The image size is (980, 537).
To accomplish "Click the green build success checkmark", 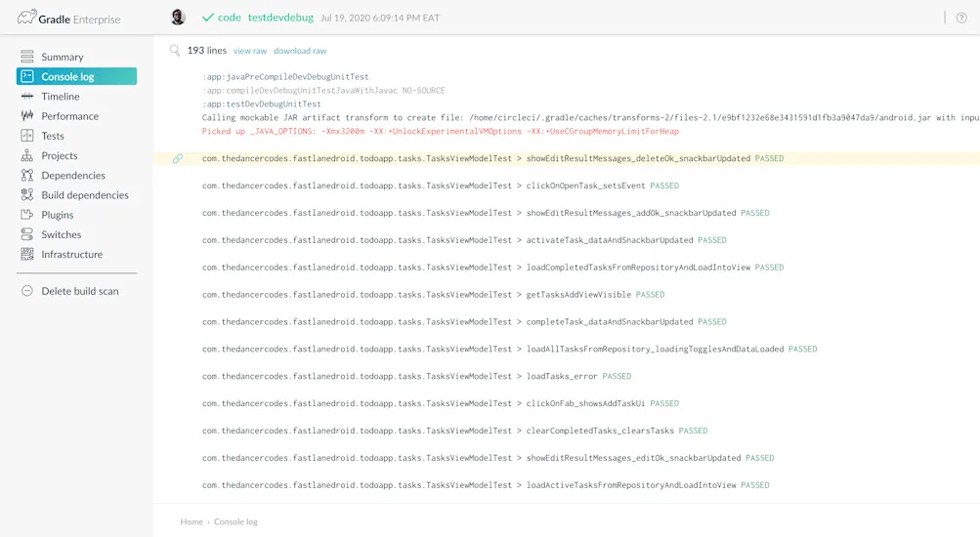I will 207,18.
